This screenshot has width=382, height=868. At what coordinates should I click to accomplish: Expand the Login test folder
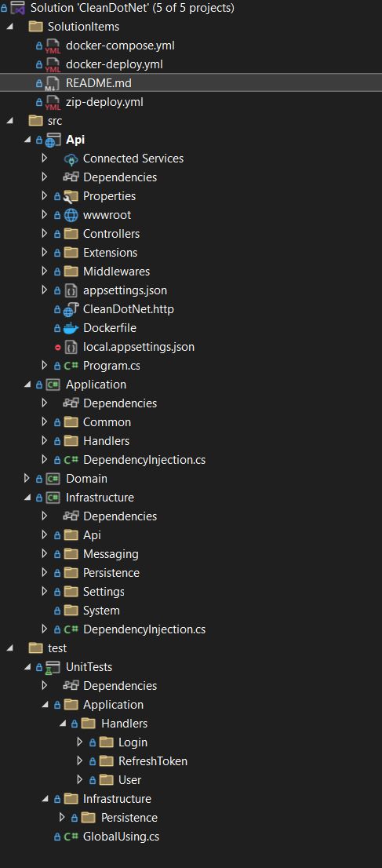[x=79, y=742]
